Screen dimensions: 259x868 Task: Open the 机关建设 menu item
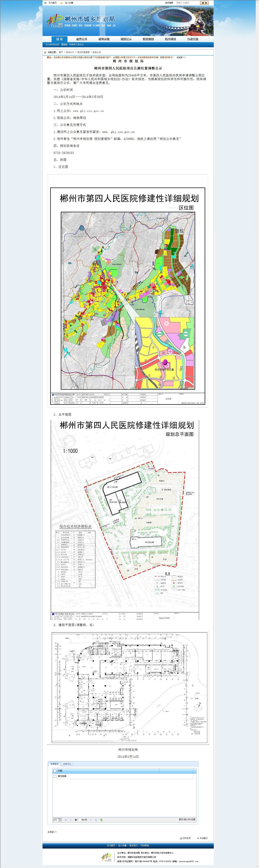[x=170, y=39]
